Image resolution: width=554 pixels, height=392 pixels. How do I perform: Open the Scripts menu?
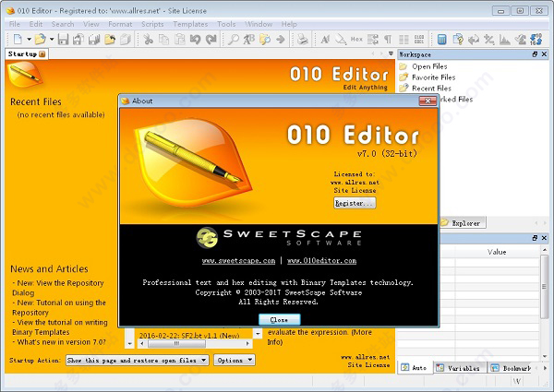(152, 24)
